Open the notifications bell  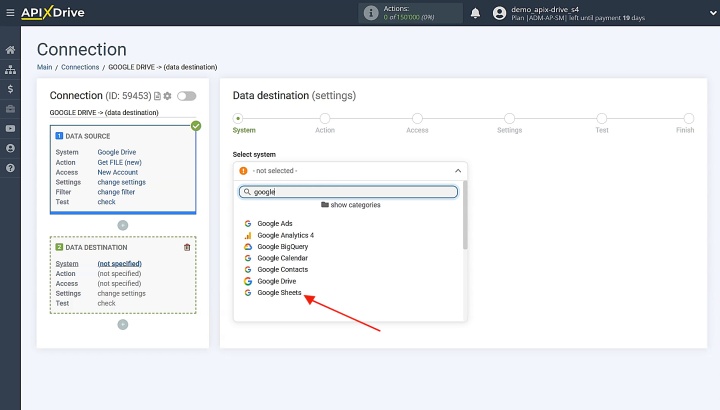click(x=475, y=13)
